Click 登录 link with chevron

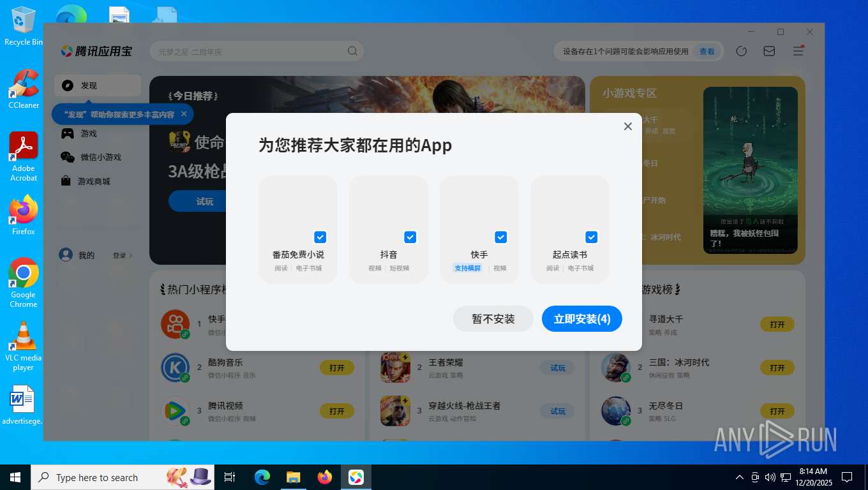(x=123, y=255)
